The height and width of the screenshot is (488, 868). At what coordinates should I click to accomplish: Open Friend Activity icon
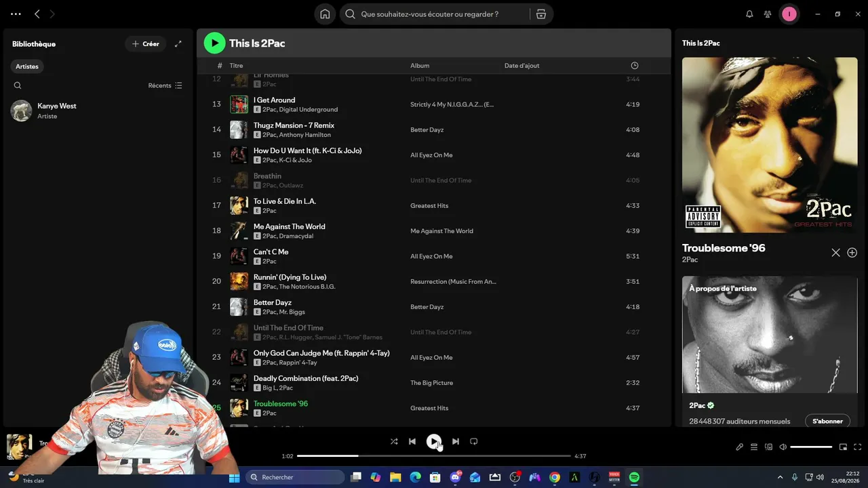(x=768, y=14)
